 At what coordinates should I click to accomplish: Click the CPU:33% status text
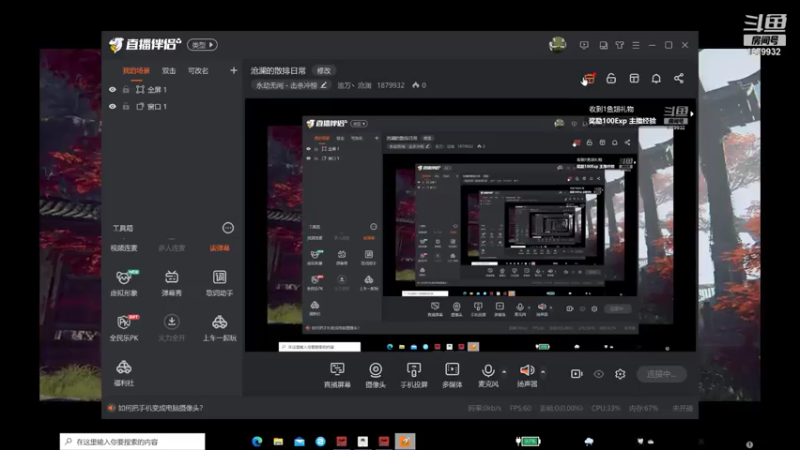point(606,408)
